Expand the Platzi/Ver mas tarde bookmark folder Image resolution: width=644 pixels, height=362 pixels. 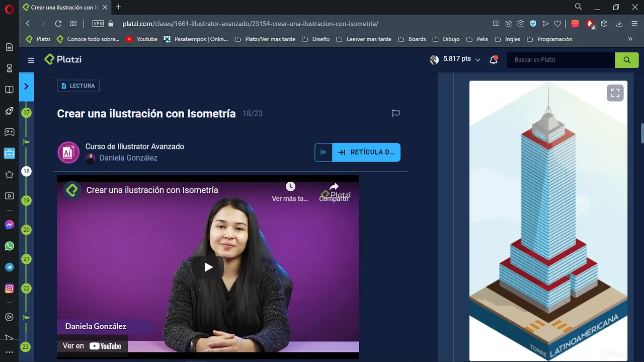coord(265,39)
